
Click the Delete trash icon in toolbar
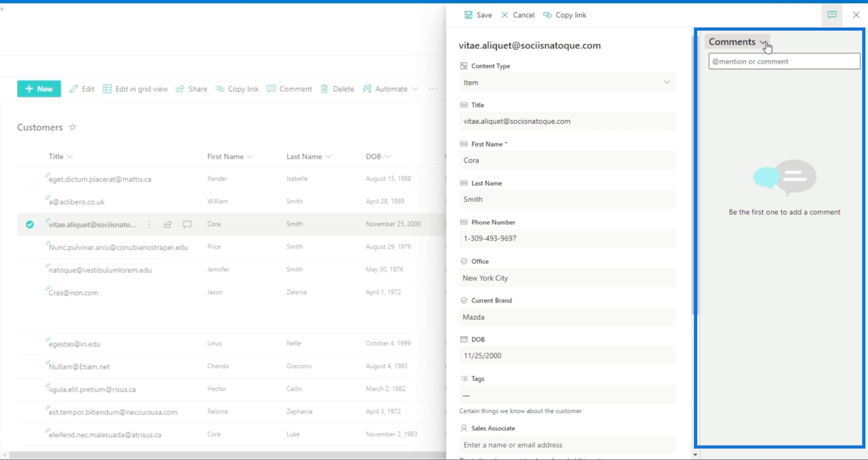pyautogui.click(x=324, y=89)
